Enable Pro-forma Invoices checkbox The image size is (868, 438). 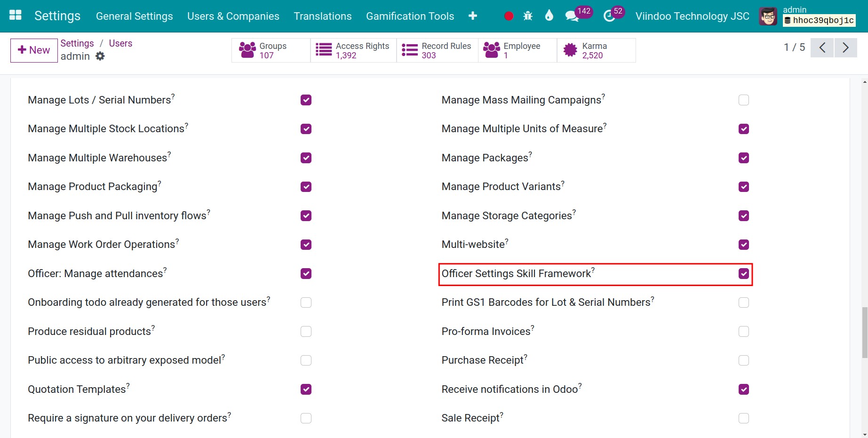pos(744,332)
